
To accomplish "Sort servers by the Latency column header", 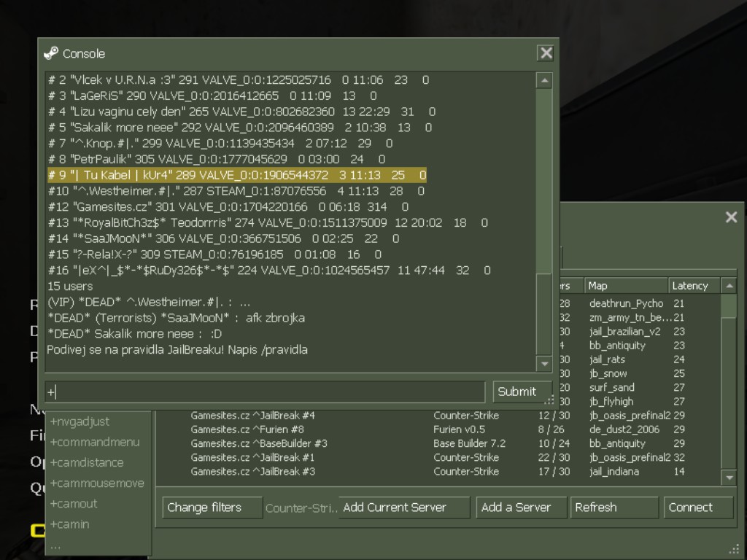I will click(694, 286).
